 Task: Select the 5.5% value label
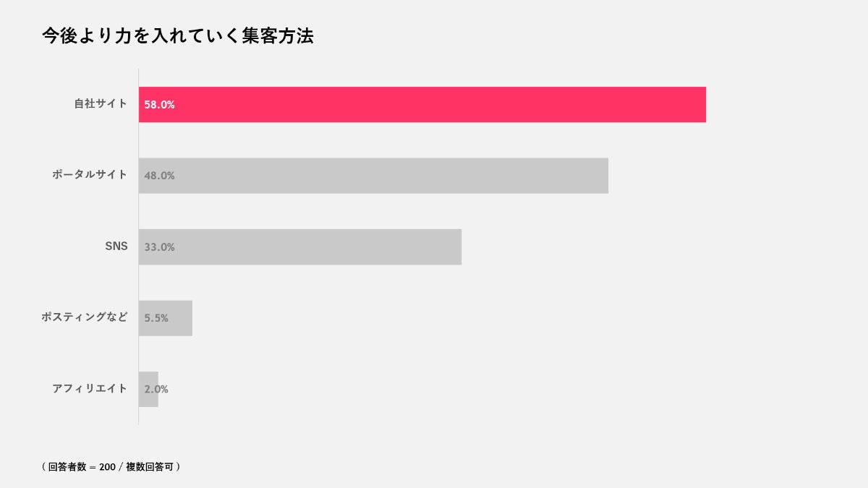156,318
